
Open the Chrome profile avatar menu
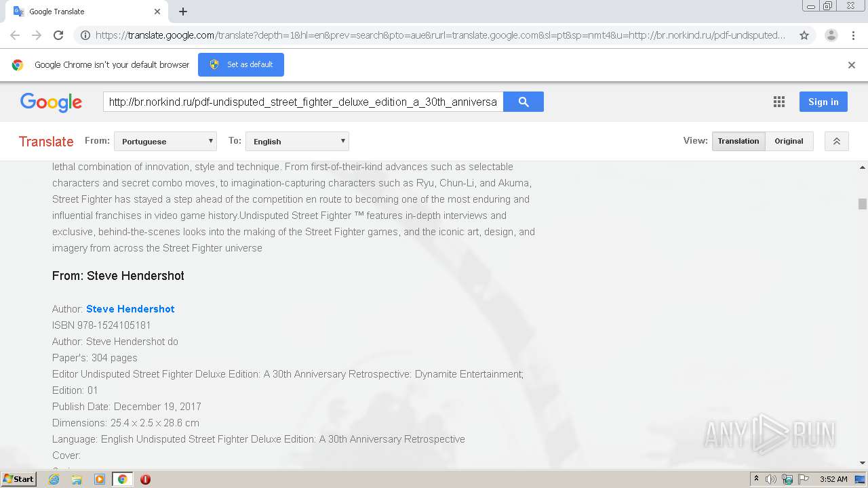[x=831, y=35]
